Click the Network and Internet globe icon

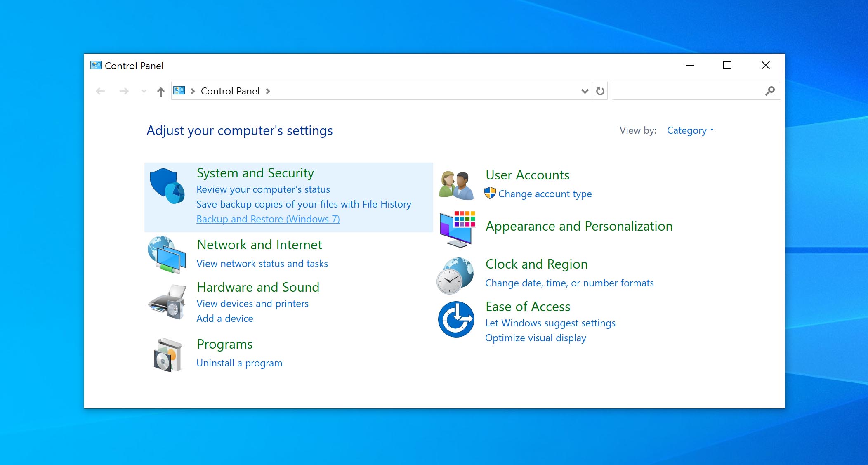pos(167,255)
